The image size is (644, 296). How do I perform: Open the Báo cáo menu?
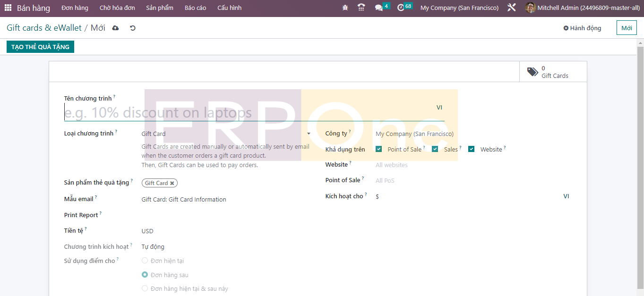point(195,8)
